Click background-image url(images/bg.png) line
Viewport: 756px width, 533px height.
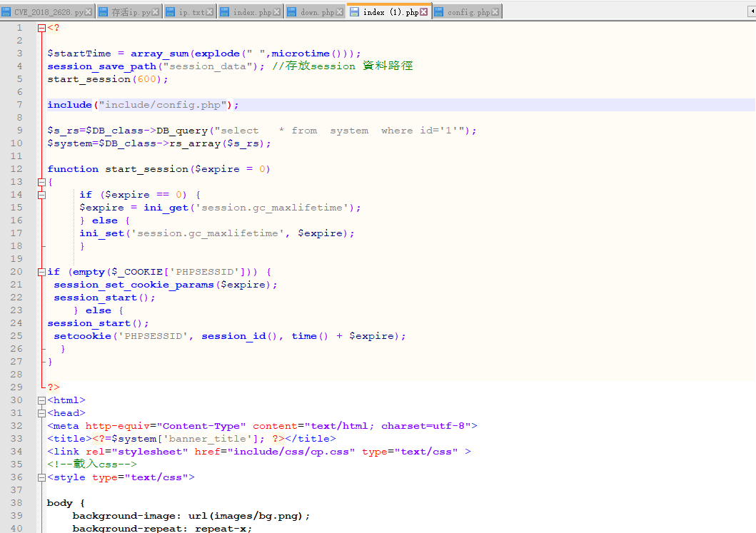tap(191, 516)
